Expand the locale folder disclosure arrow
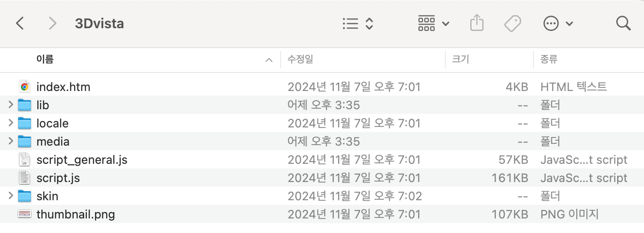The width and height of the screenshot is (644, 233). [x=10, y=123]
